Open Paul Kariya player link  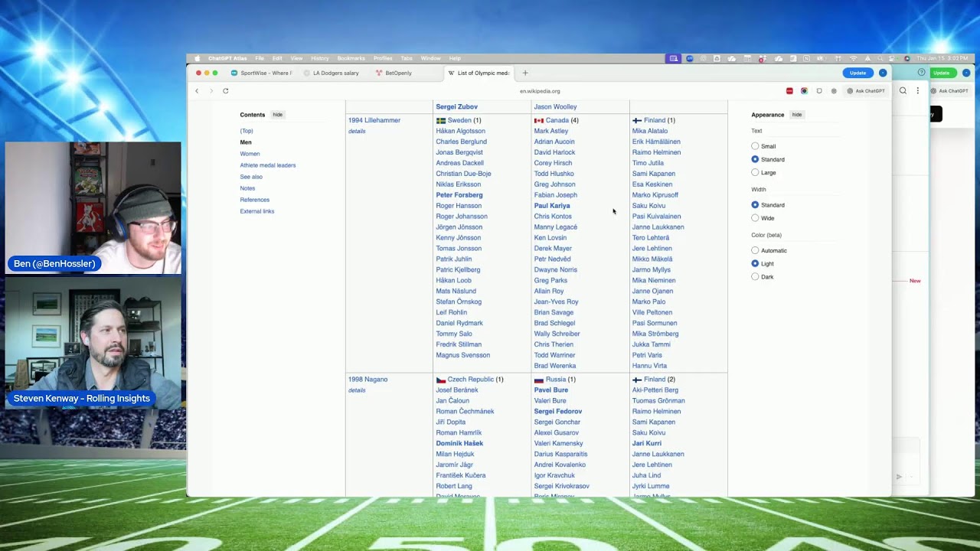[x=552, y=206]
